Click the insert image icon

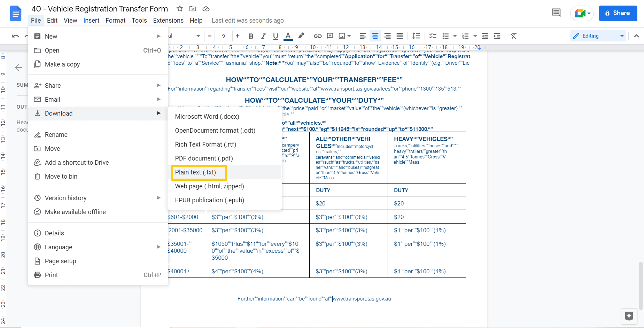coord(342,36)
